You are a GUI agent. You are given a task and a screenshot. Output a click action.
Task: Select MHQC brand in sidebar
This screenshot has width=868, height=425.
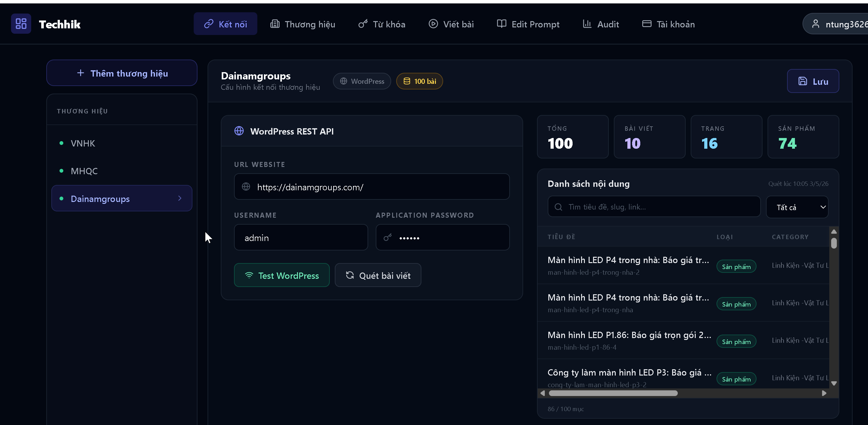pyautogui.click(x=122, y=171)
